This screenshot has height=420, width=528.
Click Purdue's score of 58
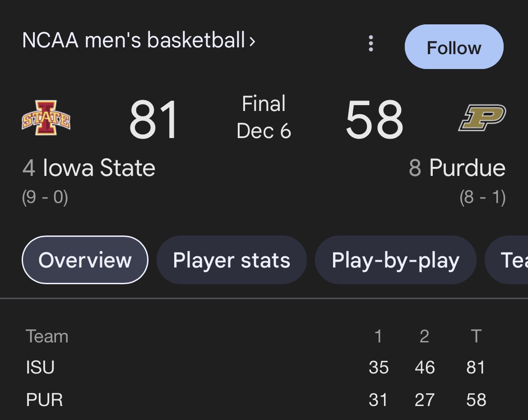pos(374,120)
